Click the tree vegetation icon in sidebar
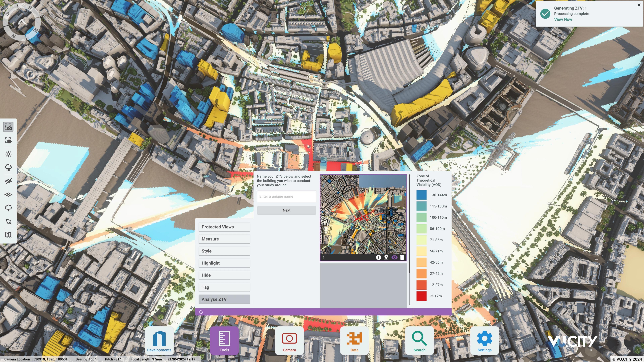This screenshot has height=362, width=644. 9,208
